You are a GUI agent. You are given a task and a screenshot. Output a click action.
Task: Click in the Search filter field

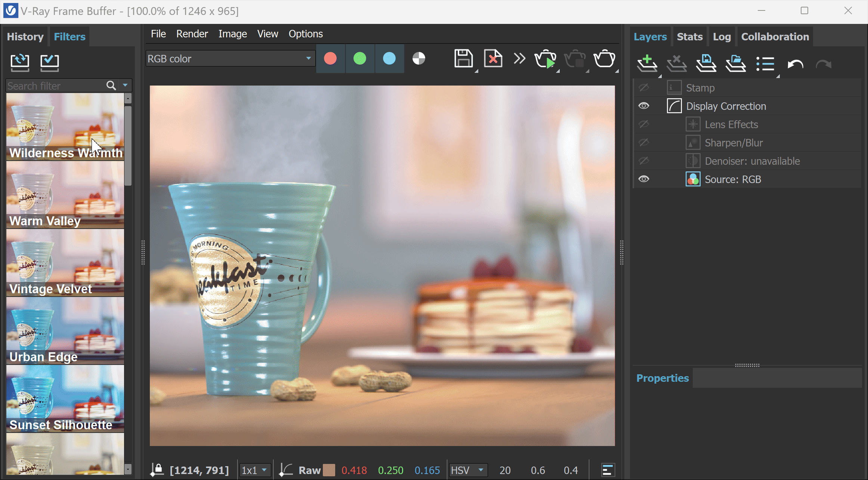(56, 86)
